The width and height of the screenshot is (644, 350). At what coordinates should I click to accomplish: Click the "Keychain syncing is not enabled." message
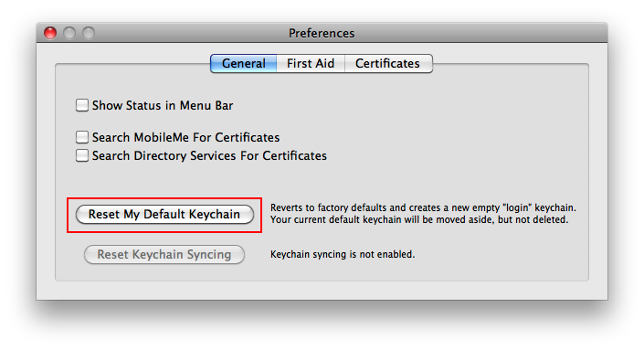(x=343, y=254)
